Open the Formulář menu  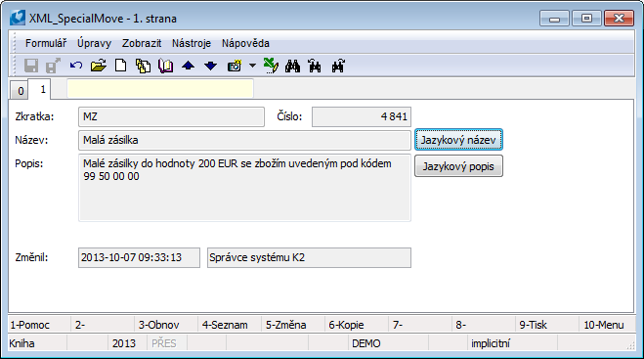(46, 43)
